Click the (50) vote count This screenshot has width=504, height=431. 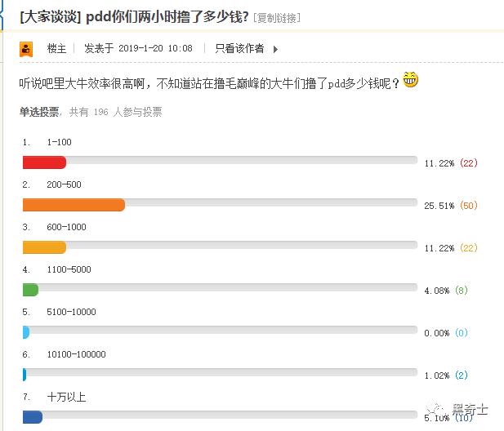tap(469, 206)
